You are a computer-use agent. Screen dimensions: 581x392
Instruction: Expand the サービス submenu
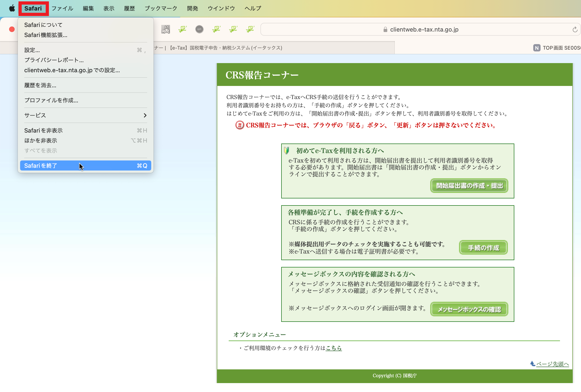point(85,115)
